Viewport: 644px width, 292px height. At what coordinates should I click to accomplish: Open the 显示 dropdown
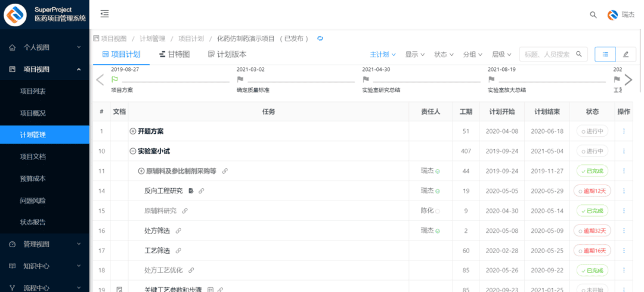click(x=415, y=54)
